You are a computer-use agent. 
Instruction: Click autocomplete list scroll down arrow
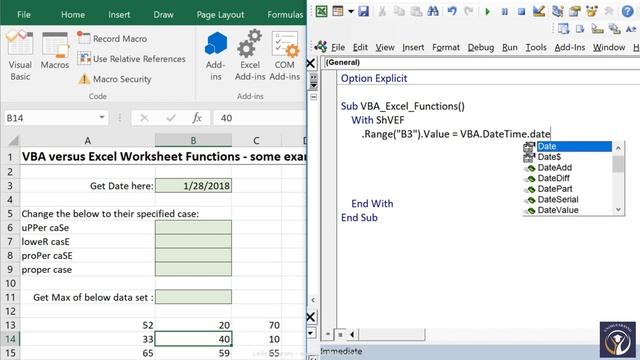click(x=618, y=210)
